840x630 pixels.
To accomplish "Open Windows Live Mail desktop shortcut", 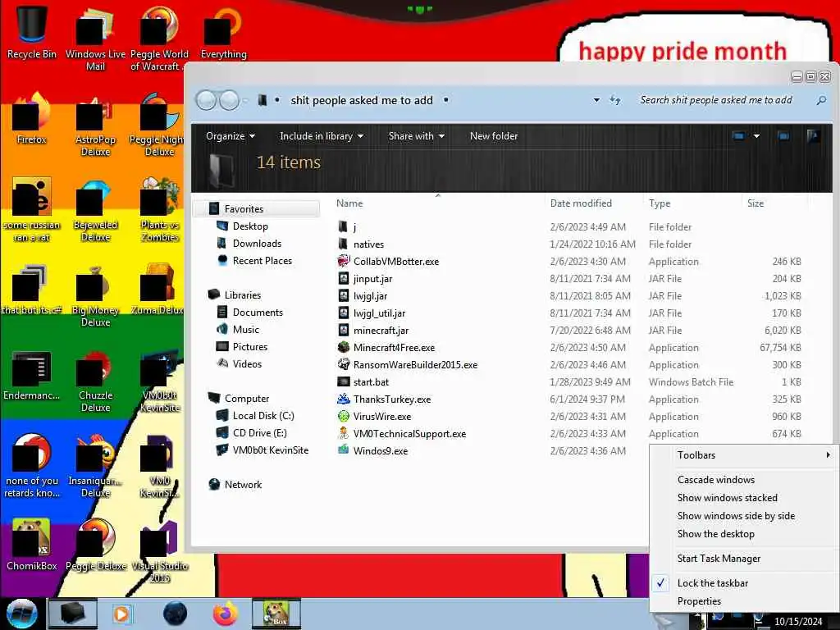I will pos(95,39).
